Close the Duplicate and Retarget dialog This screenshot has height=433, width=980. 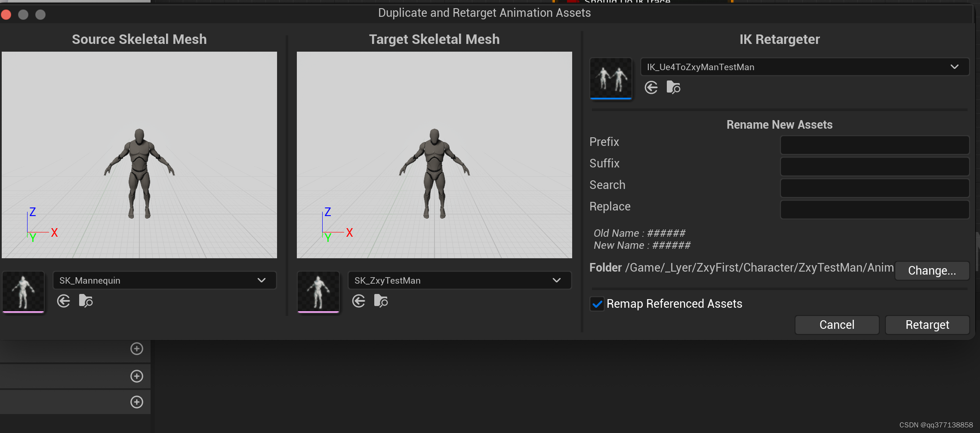tap(6, 15)
